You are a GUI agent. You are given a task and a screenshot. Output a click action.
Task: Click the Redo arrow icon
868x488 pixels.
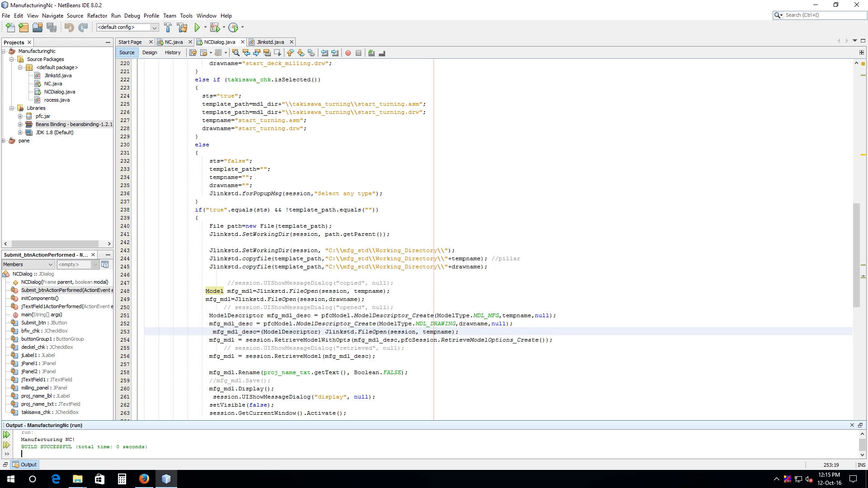[83, 28]
